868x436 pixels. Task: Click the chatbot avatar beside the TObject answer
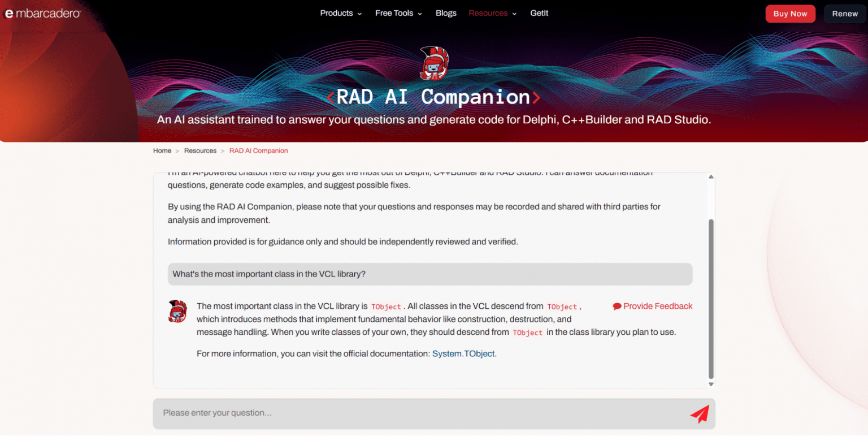(177, 312)
